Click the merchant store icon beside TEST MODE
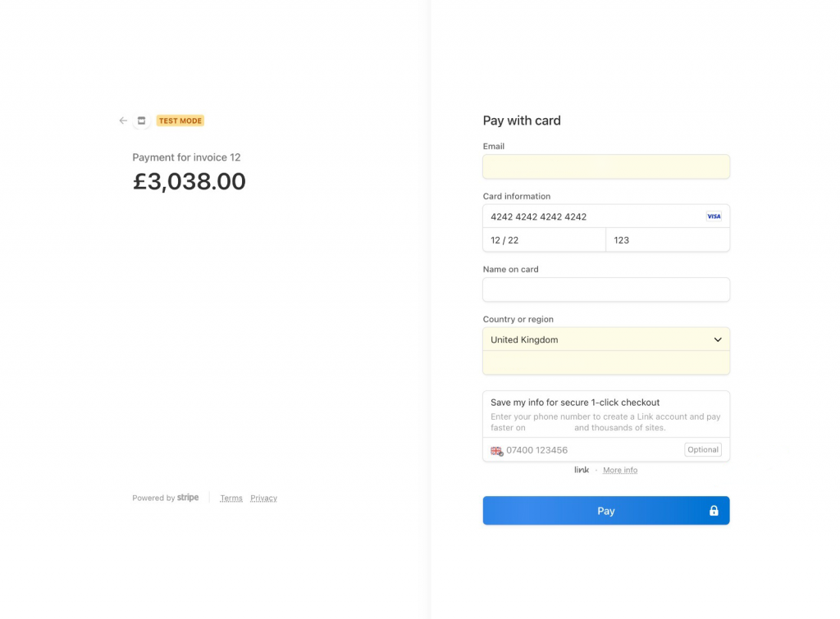Image resolution: width=840 pixels, height=619 pixels. (x=141, y=121)
